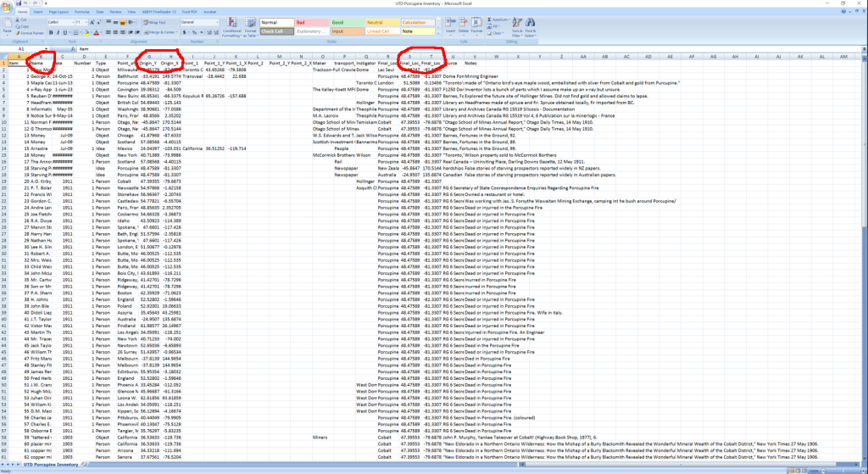Toggle Wrap Text
868x474 pixels.
point(155,22)
